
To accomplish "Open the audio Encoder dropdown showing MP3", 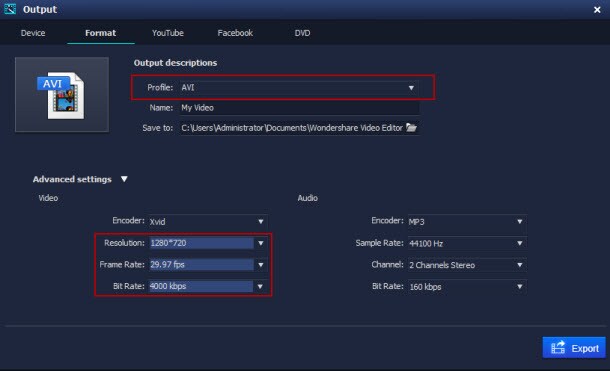I will pos(467,221).
